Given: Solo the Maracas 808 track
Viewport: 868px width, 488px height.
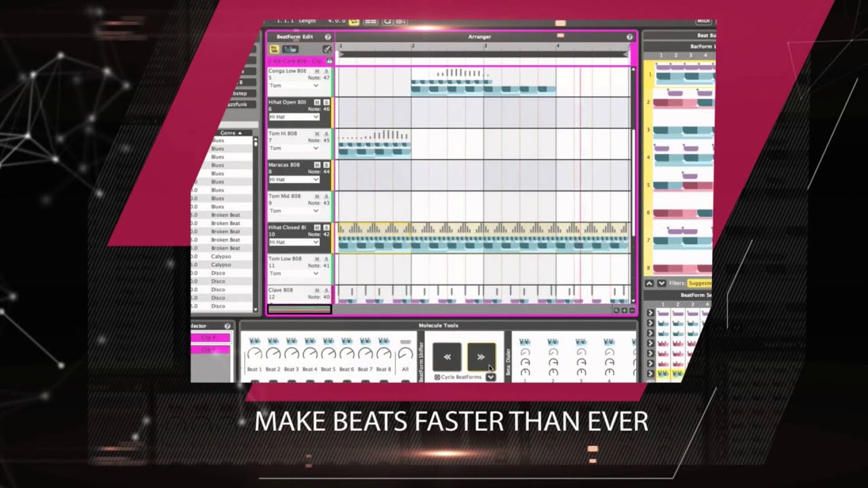Looking at the screenshot, I should [326, 165].
